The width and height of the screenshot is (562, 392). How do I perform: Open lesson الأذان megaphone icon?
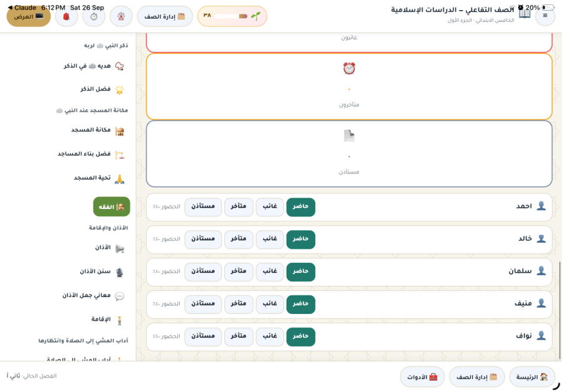click(x=119, y=248)
